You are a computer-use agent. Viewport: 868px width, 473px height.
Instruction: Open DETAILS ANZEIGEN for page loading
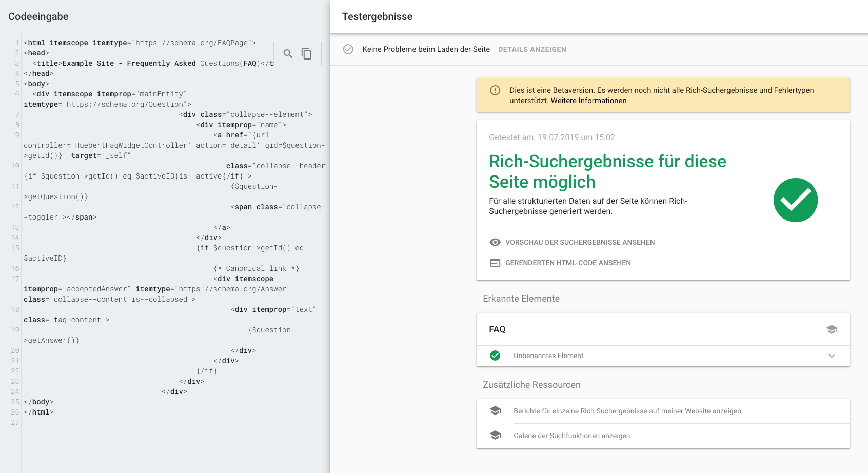click(x=532, y=49)
